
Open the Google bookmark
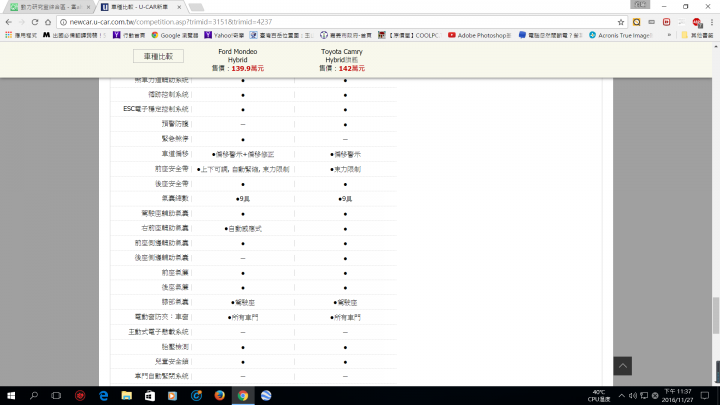[x=175, y=35]
